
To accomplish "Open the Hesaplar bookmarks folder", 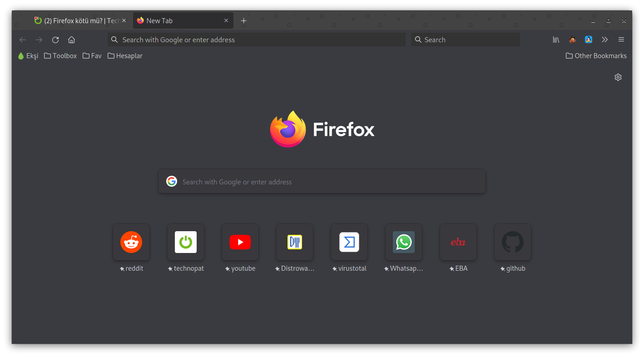I will [x=125, y=56].
